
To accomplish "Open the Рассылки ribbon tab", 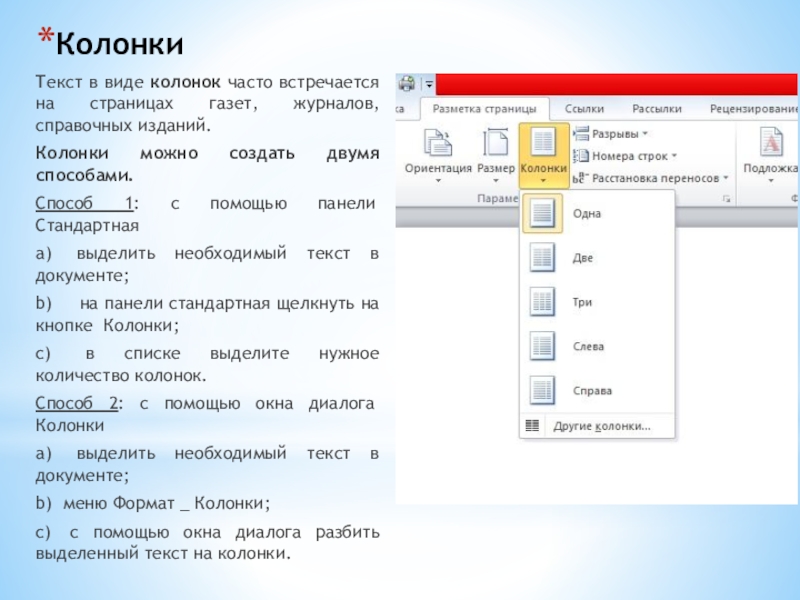I will (x=657, y=109).
